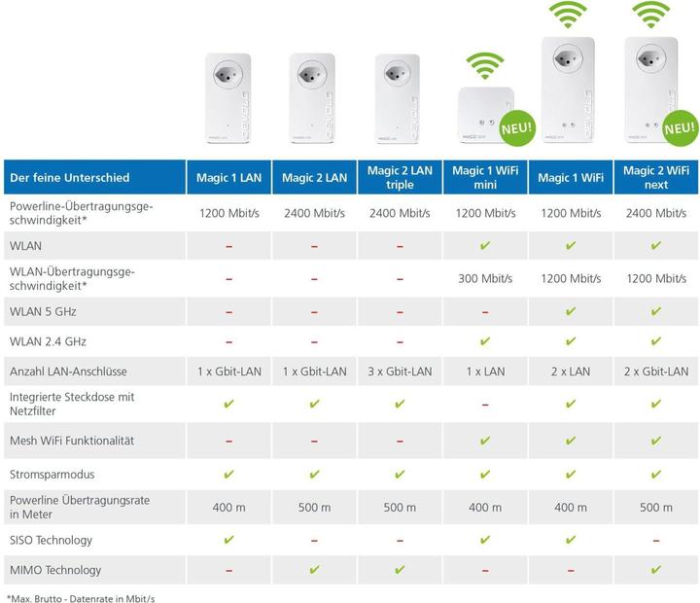
Task: Click the NEU! badge on Magic 2 WiFi next
Action: point(680,128)
